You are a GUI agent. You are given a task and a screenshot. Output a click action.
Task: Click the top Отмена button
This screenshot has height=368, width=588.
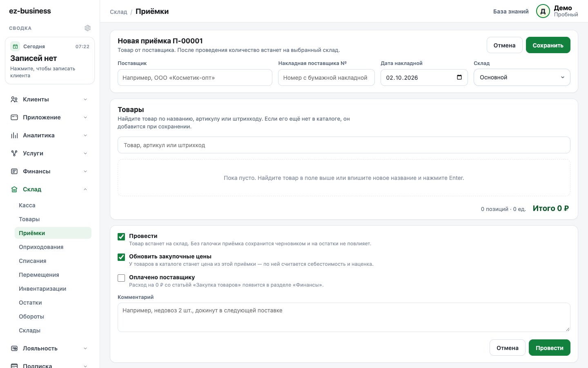504,45
